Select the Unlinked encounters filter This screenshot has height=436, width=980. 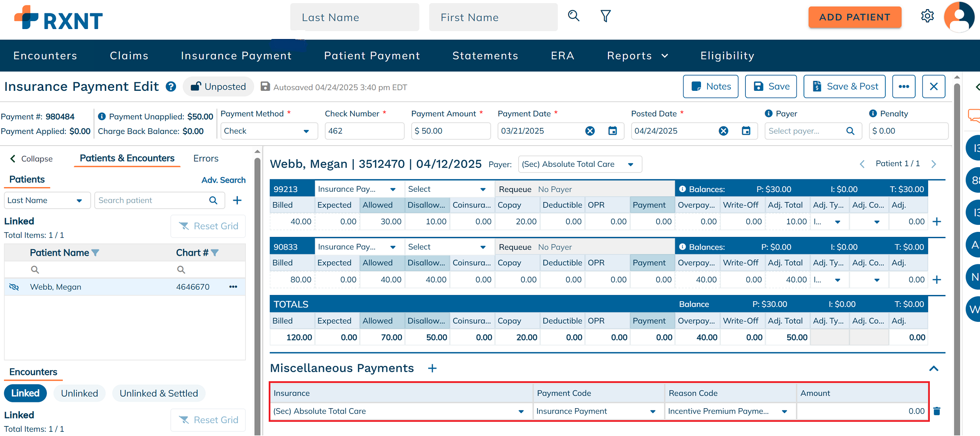tap(79, 393)
